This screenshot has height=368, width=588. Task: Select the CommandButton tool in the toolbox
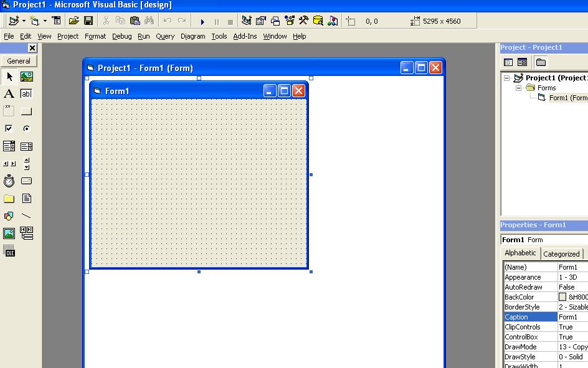tap(27, 111)
